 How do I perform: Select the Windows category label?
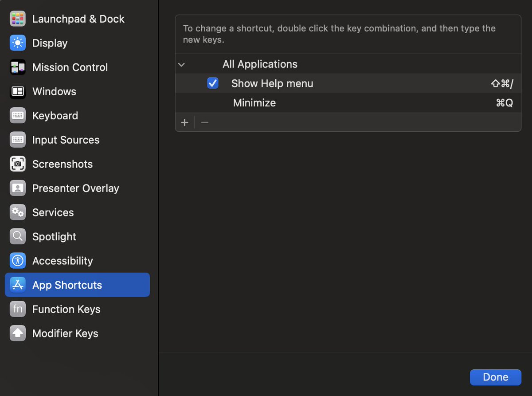coord(54,91)
